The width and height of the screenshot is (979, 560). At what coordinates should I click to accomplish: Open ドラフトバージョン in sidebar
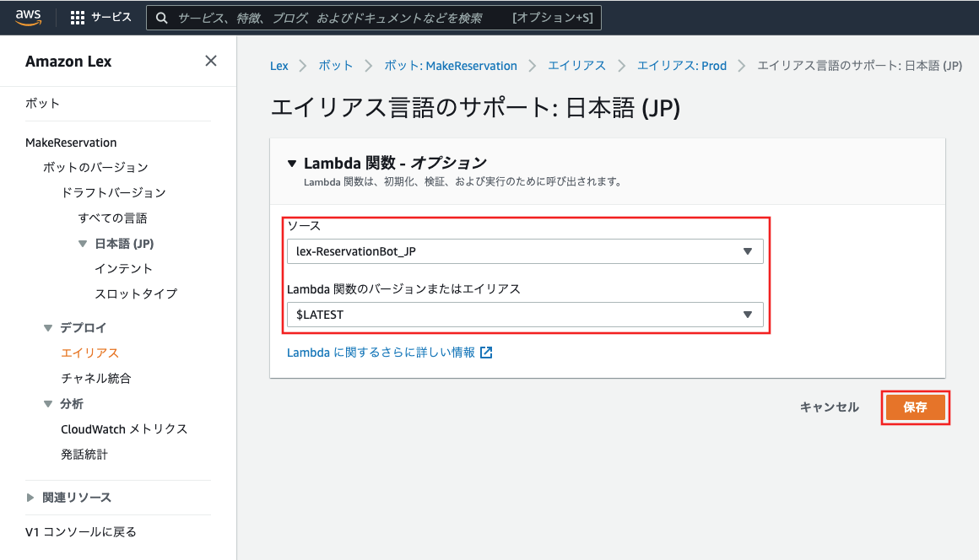point(114,192)
